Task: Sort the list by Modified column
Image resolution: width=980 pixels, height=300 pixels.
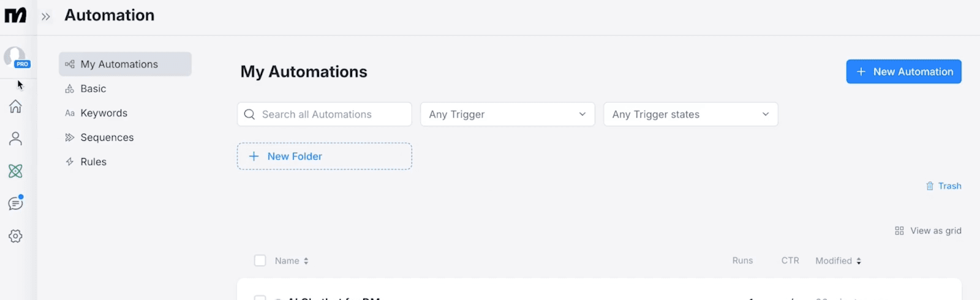Action: pos(838,261)
